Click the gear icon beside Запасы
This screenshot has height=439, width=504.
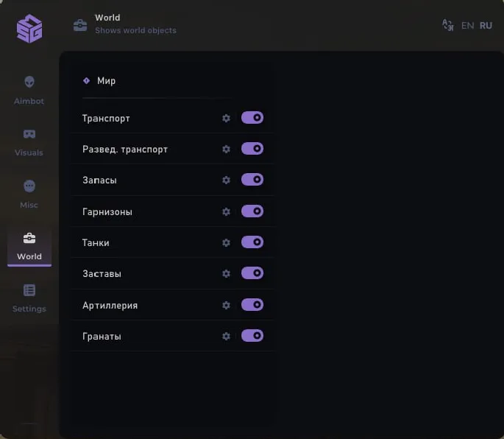pos(227,180)
